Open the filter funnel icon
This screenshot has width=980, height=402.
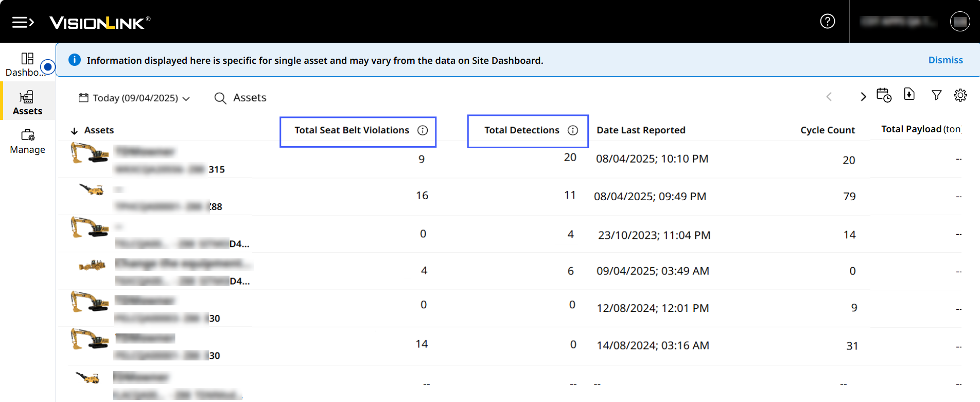coord(936,95)
